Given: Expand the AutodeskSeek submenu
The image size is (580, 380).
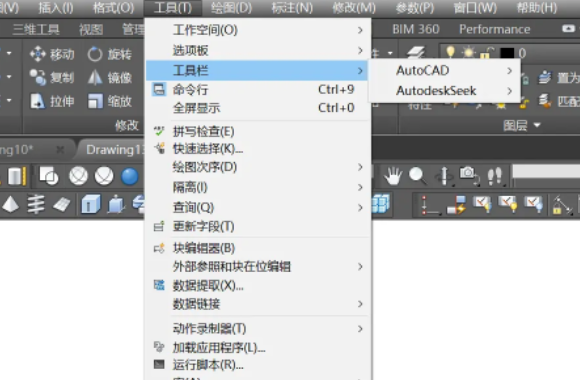Looking at the screenshot, I should 445,90.
